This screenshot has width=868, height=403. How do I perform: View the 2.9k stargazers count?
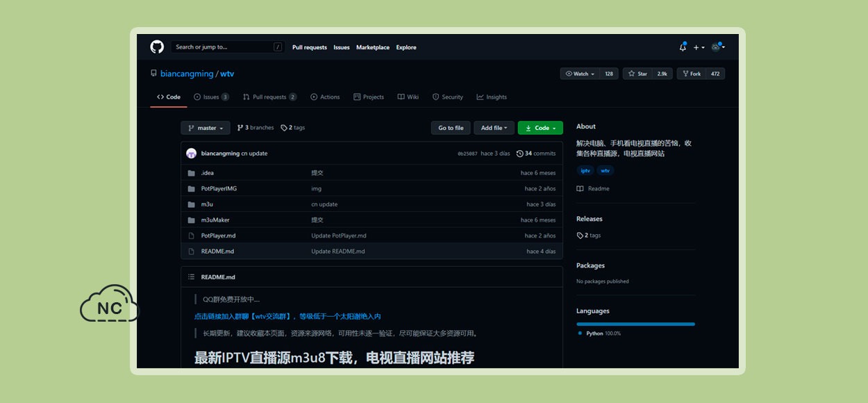click(662, 74)
